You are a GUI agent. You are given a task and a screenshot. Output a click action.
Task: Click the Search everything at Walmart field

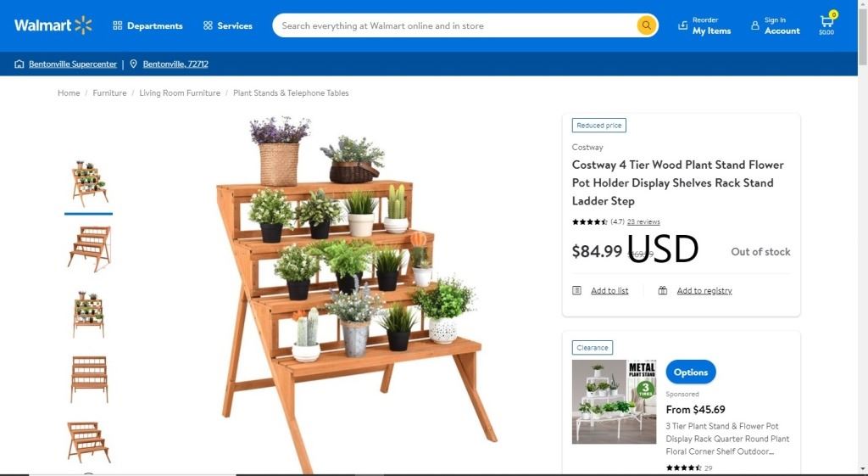tap(454, 25)
